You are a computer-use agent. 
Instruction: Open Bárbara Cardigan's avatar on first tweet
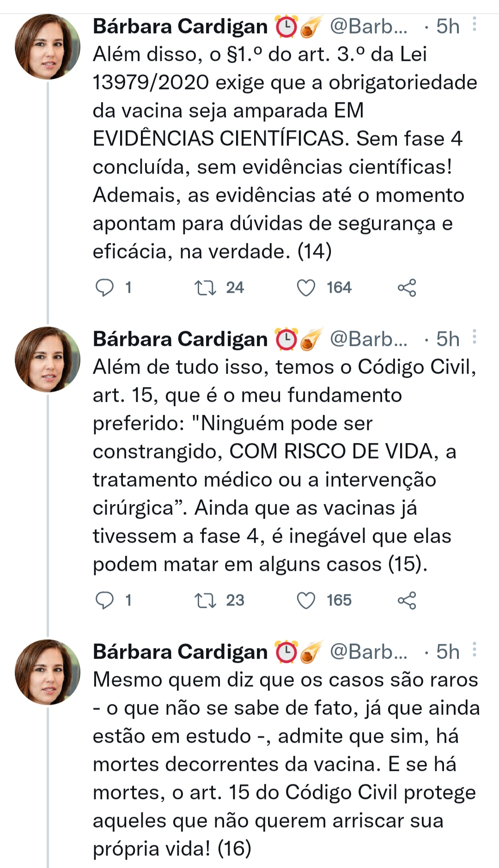47,47
